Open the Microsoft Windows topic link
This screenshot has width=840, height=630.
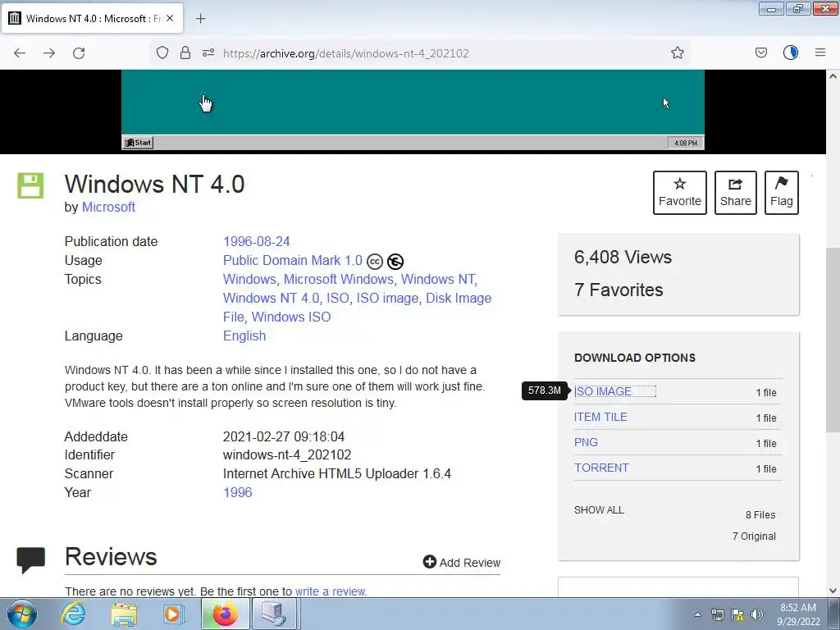(x=339, y=279)
